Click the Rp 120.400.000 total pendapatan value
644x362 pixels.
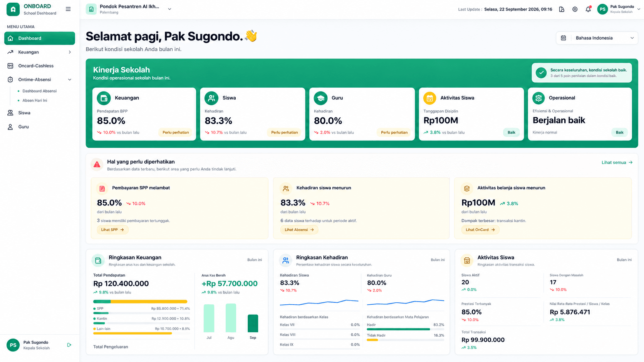(x=121, y=284)
